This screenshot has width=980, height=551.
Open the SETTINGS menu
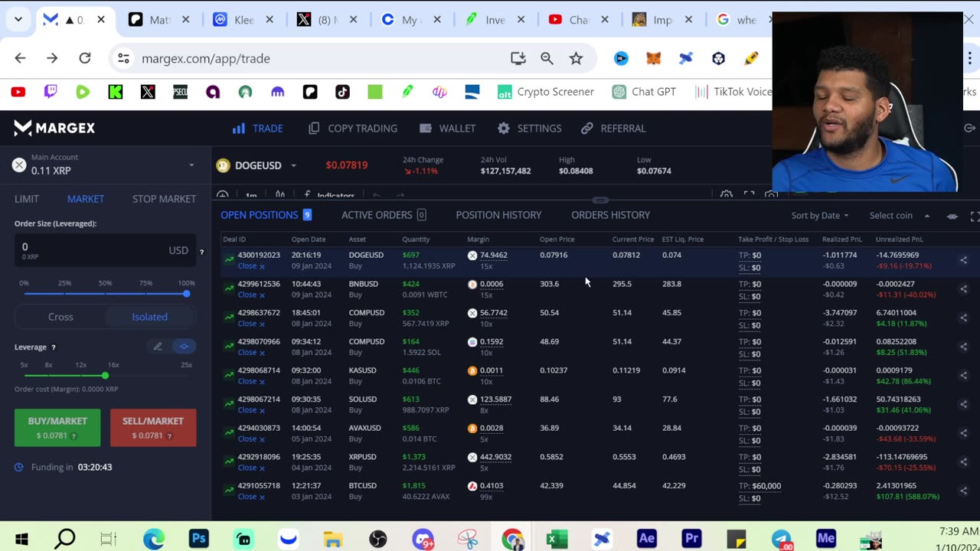coord(530,129)
